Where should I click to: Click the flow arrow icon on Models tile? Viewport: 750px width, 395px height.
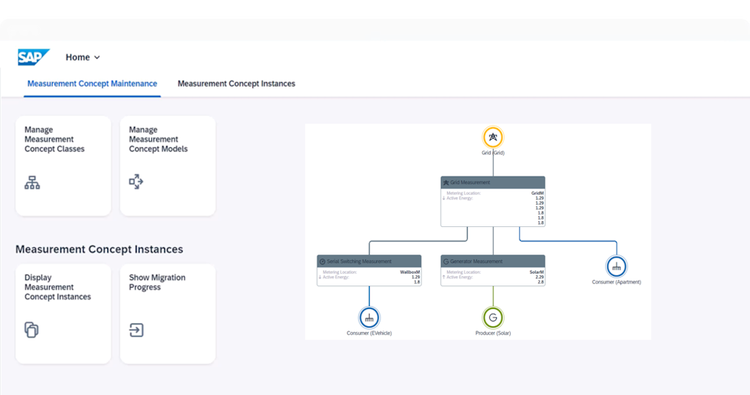pyautogui.click(x=136, y=182)
